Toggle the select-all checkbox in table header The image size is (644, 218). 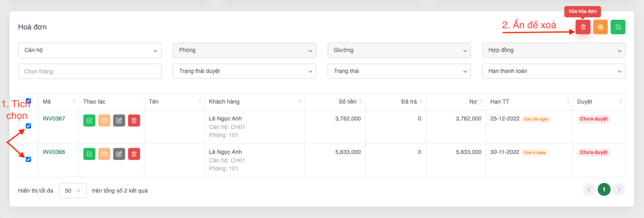(x=29, y=101)
